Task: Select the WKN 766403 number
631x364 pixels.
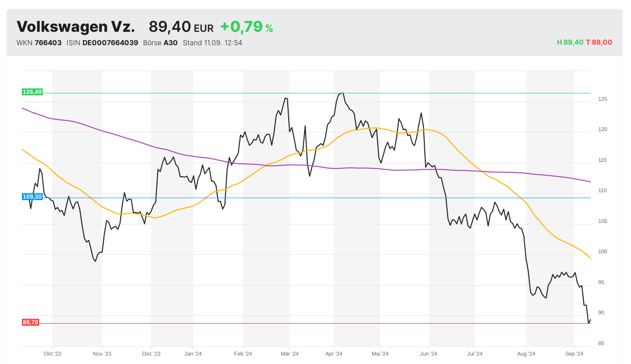Action: pos(48,43)
